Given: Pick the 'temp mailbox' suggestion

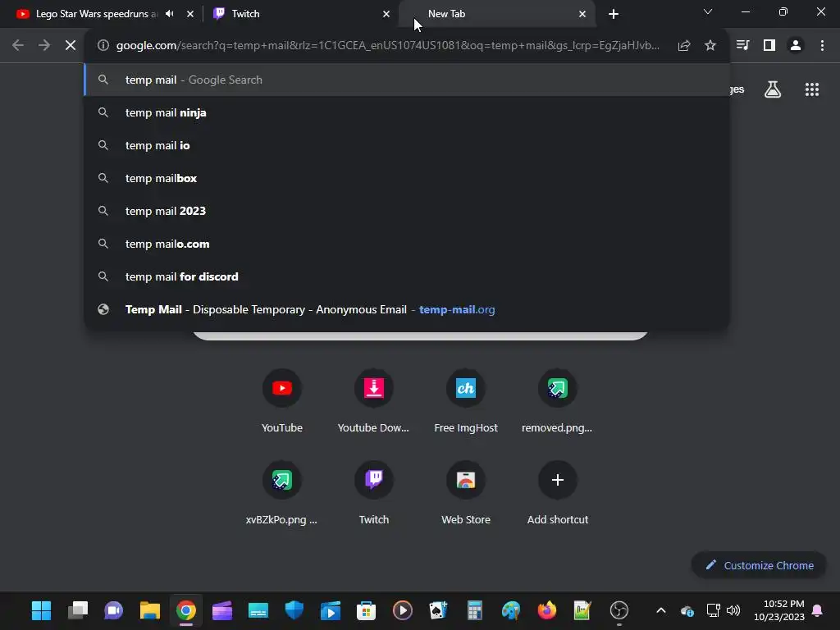Looking at the screenshot, I should 407,178.
